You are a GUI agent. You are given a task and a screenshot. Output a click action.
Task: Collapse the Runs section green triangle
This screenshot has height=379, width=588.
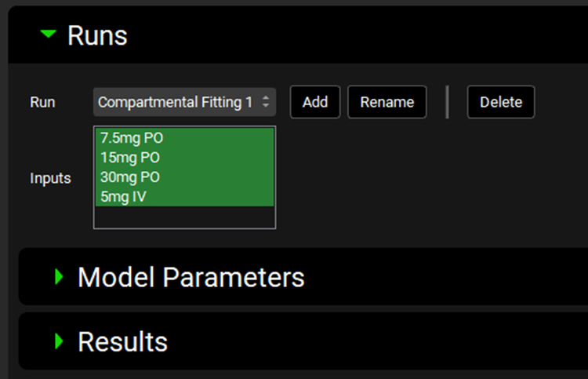tap(49, 35)
